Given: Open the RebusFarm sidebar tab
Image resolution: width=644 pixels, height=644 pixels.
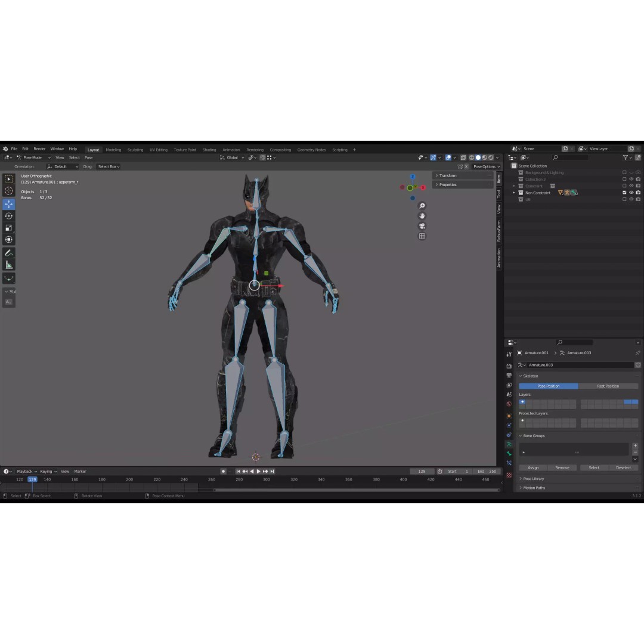Looking at the screenshot, I should click(x=499, y=231).
